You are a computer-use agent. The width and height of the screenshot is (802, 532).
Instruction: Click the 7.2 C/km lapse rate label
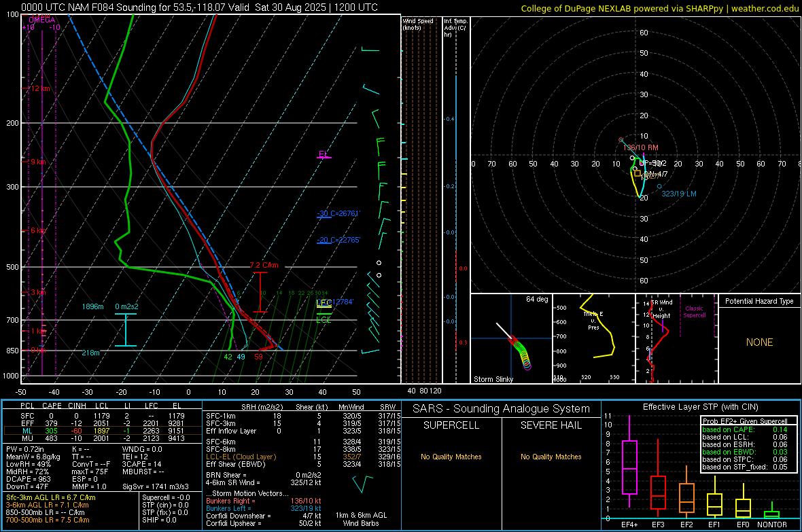264,265
